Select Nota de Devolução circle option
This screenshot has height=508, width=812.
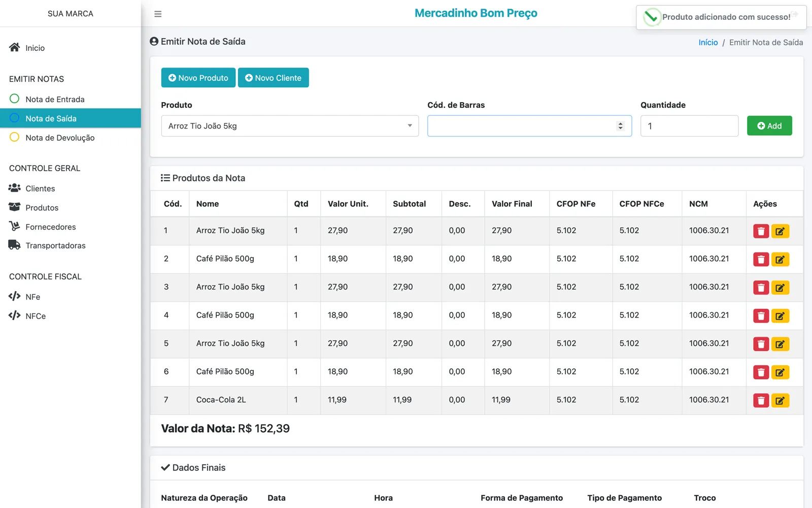(x=15, y=137)
